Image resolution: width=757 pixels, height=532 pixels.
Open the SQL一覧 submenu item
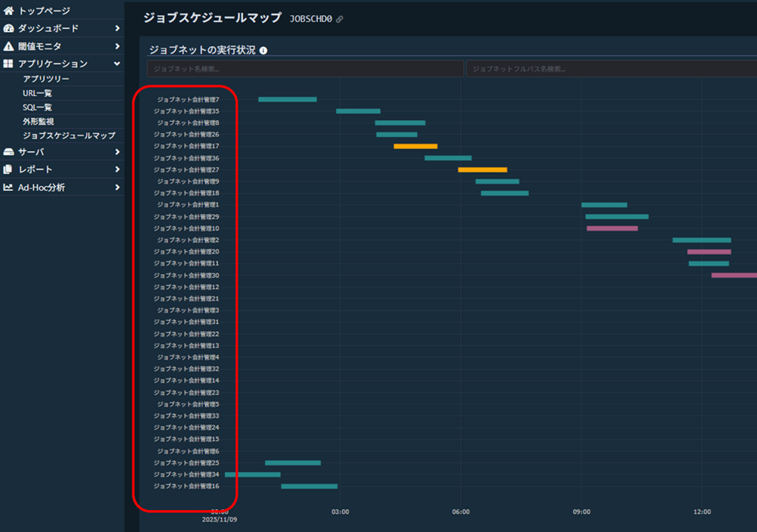point(37,107)
